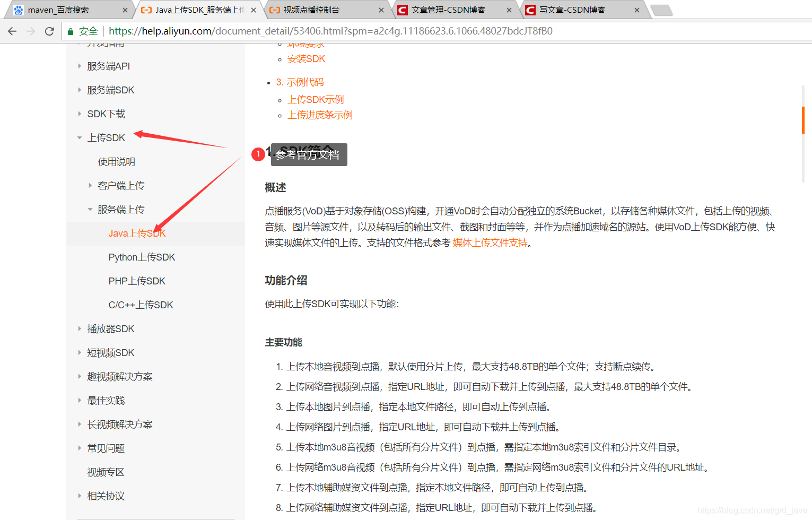Open the 媒体上传文件支持 link
Image resolution: width=812 pixels, height=520 pixels.
click(490, 243)
